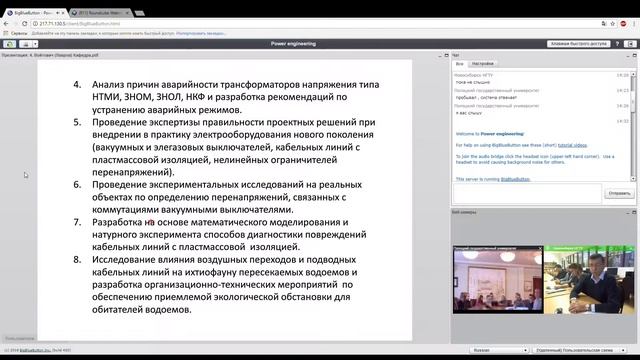640x360 pixels.
Task: Maximize the presentation panel
Action: [x=446, y=55]
